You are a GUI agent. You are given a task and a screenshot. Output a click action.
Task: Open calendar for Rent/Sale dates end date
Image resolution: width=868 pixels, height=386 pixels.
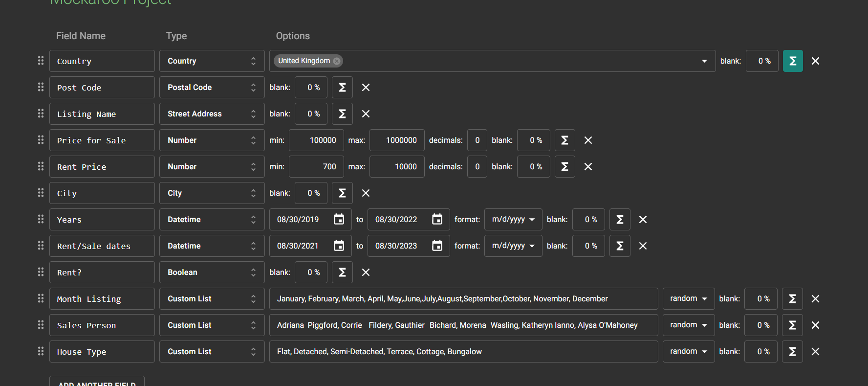click(437, 246)
